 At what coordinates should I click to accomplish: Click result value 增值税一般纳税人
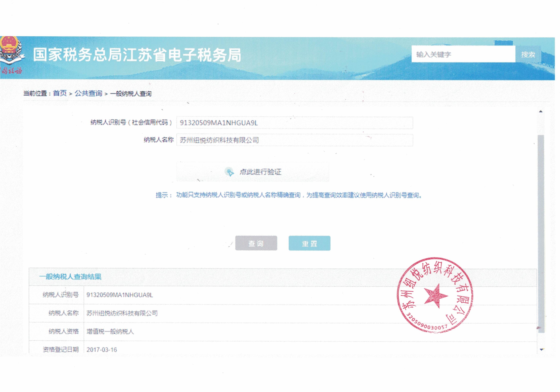tap(110, 331)
